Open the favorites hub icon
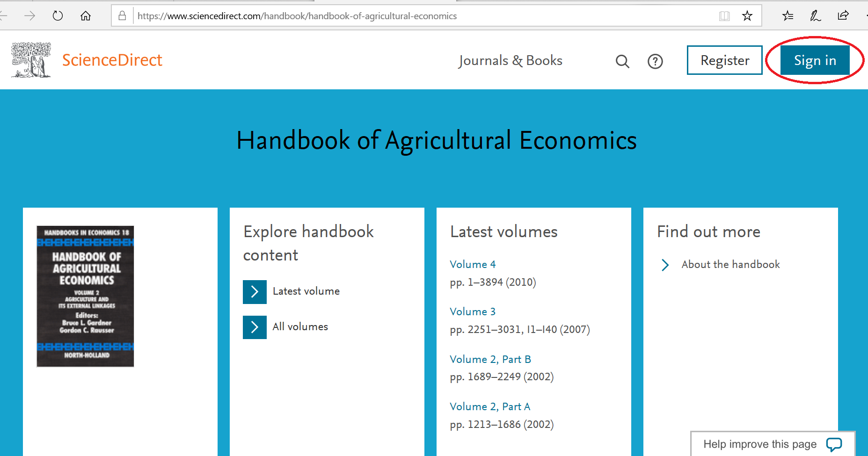The height and width of the screenshot is (456, 868). tap(788, 16)
